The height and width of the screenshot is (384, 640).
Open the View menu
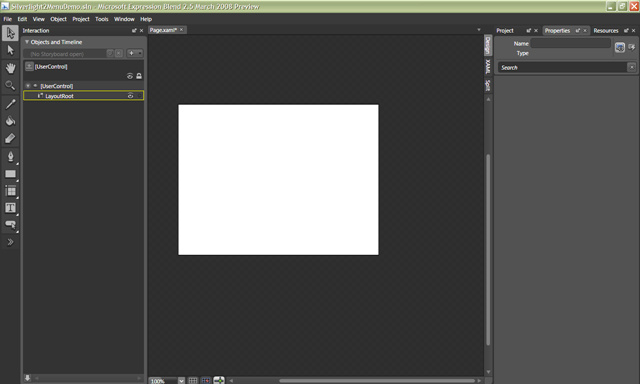tap(38, 19)
